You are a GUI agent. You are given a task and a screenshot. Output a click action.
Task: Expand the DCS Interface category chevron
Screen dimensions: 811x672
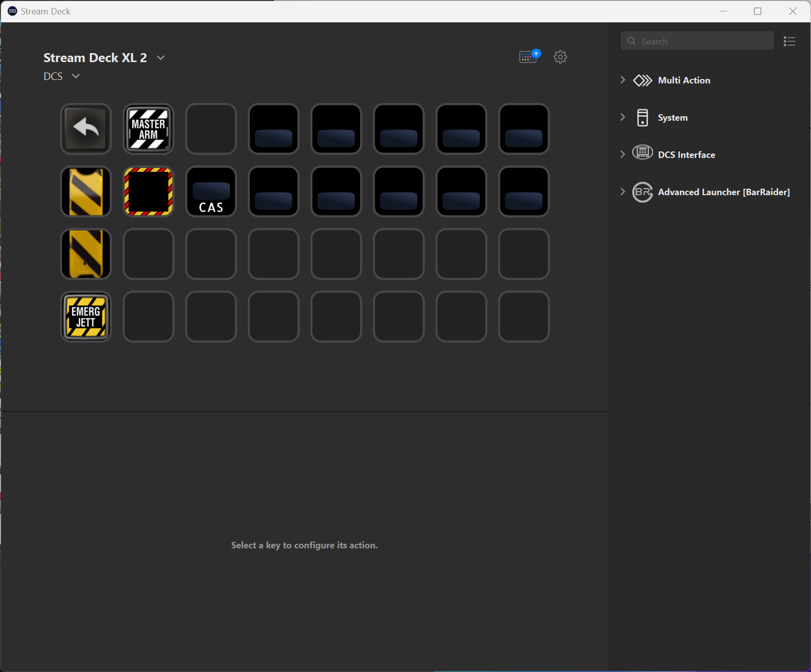[623, 154]
